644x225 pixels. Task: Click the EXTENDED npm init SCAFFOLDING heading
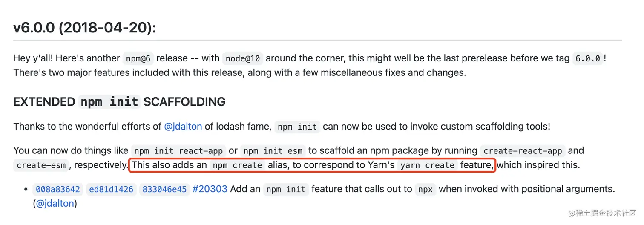click(120, 102)
